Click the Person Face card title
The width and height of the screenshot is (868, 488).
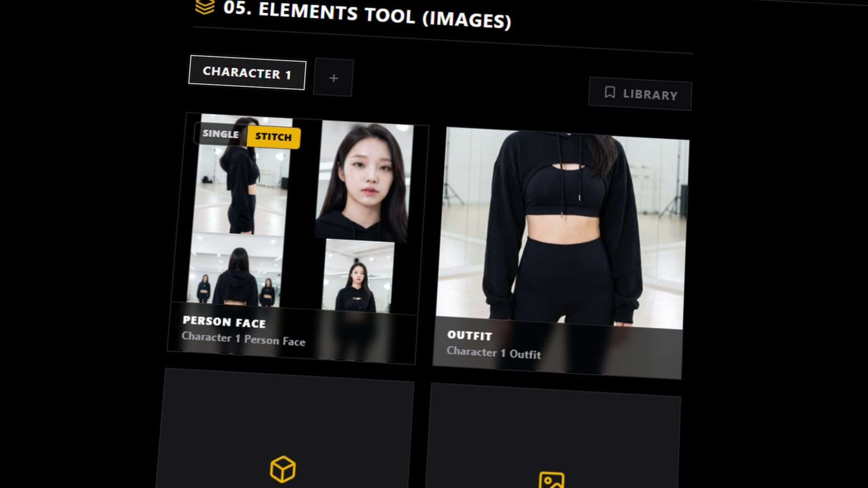click(x=224, y=322)
